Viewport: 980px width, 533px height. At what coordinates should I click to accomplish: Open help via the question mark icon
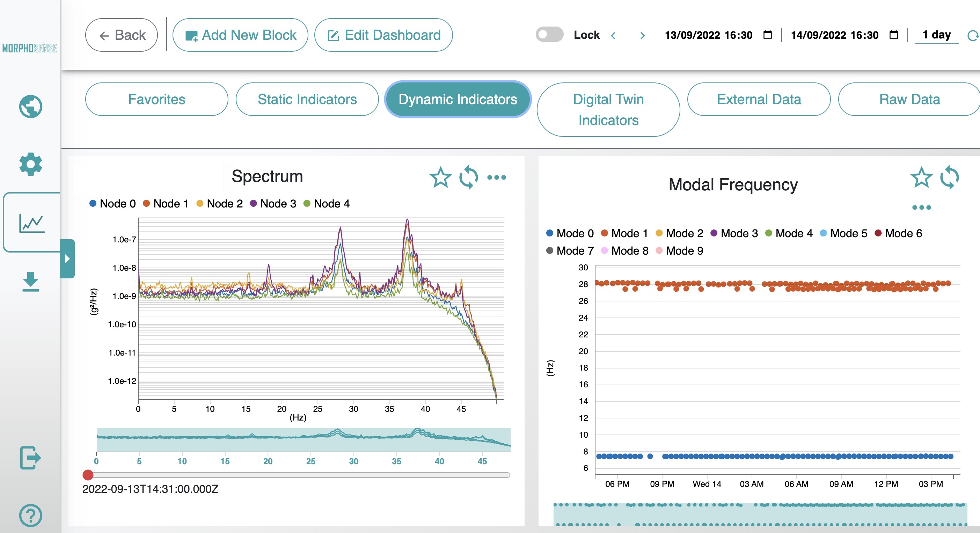tap(30, 515)
